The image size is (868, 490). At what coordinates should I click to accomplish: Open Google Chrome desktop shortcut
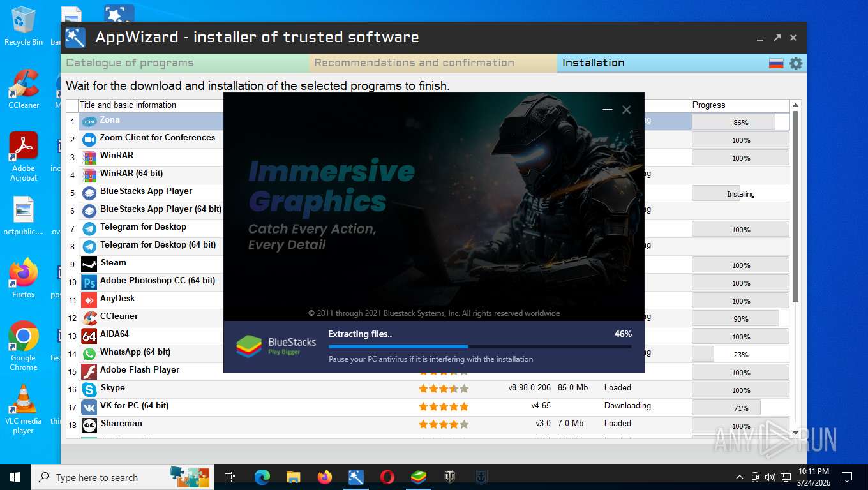[x=24, y=346]
